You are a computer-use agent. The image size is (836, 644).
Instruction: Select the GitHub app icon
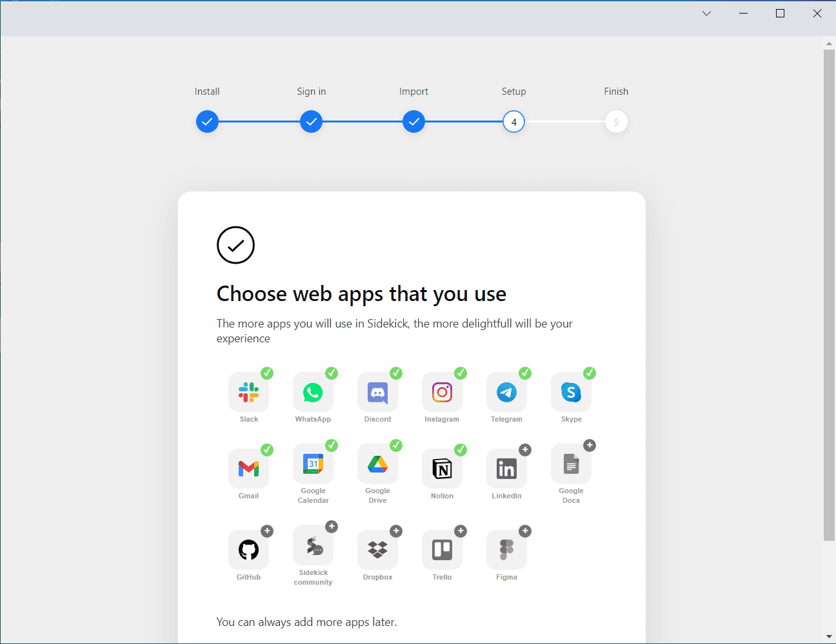[x=248, y=550]
